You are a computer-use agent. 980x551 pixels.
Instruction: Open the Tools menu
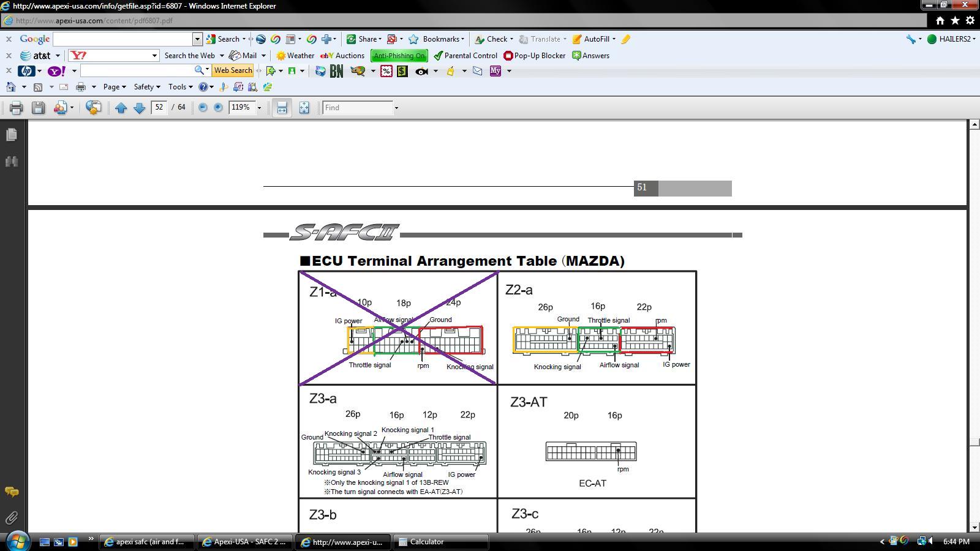181,87
